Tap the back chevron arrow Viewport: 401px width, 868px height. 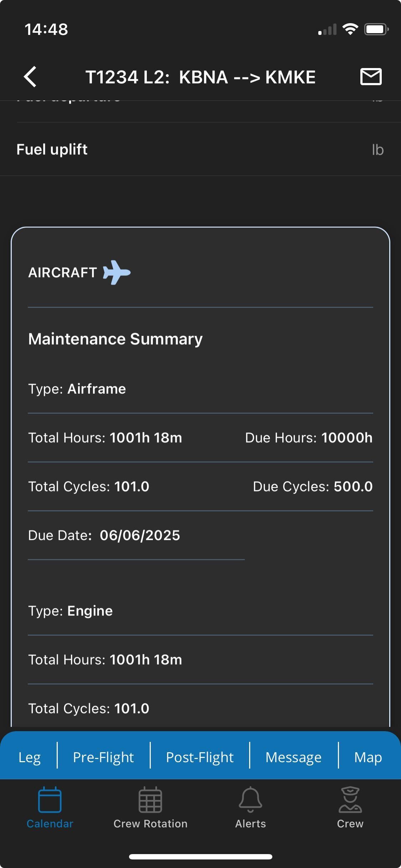click(31, 77)
